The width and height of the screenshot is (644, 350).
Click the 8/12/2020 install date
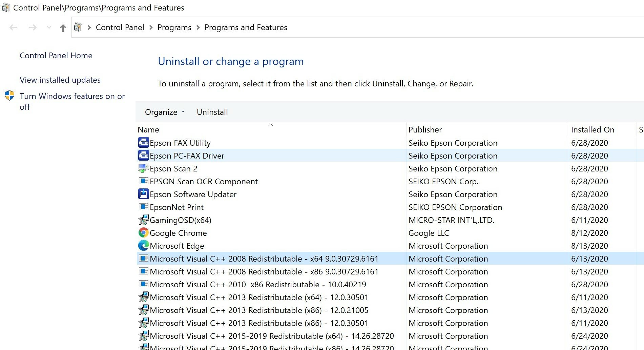point(589,233)
